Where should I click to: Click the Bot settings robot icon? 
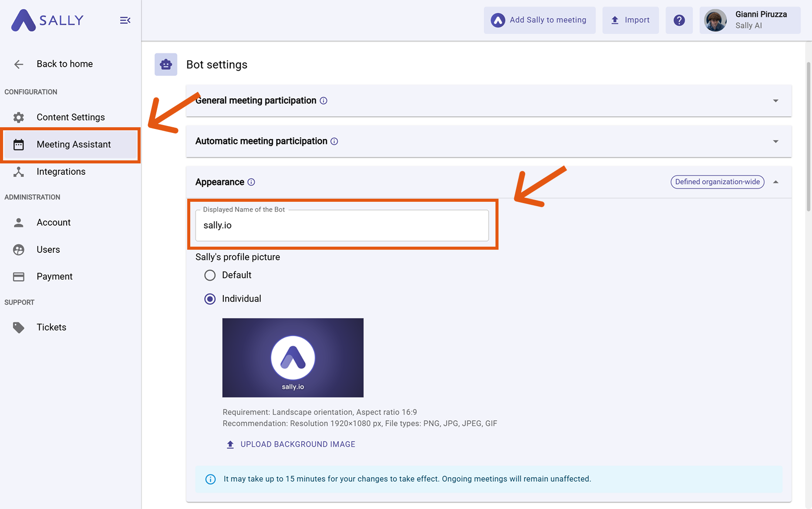pos(166,64)
